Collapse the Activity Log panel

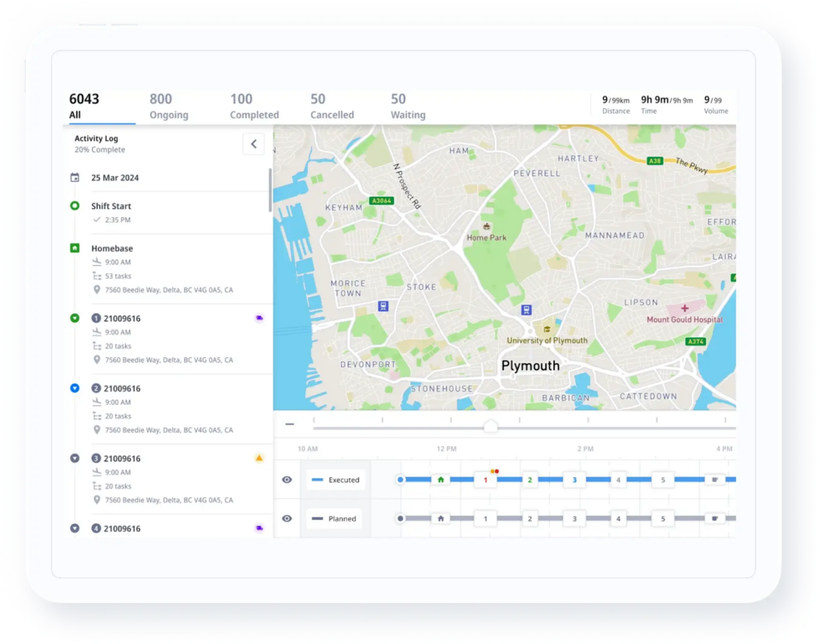tap(254, 144)
